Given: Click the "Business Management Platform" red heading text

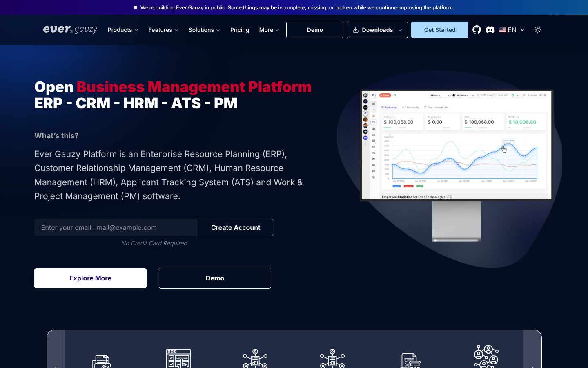Looking at the screenshot, I should click(194, 87).
